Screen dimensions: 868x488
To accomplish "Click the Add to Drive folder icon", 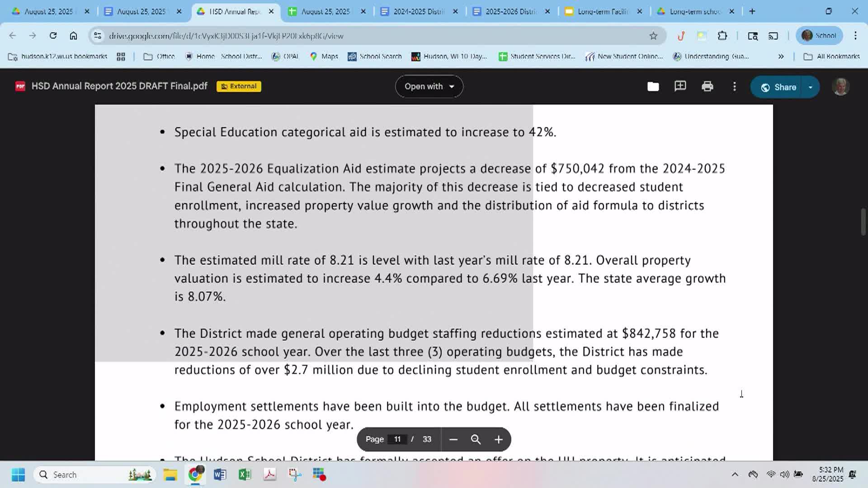I will [653, 86].
